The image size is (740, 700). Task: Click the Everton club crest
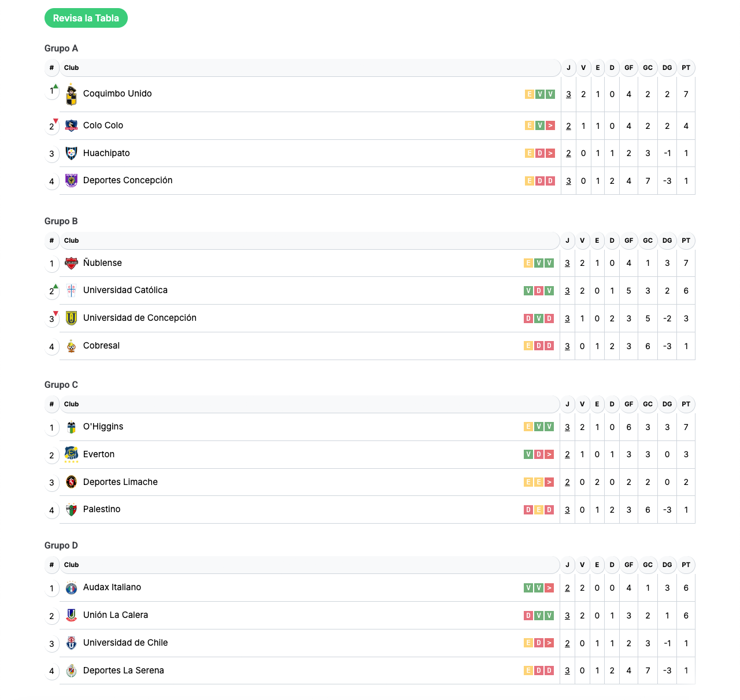71,454
